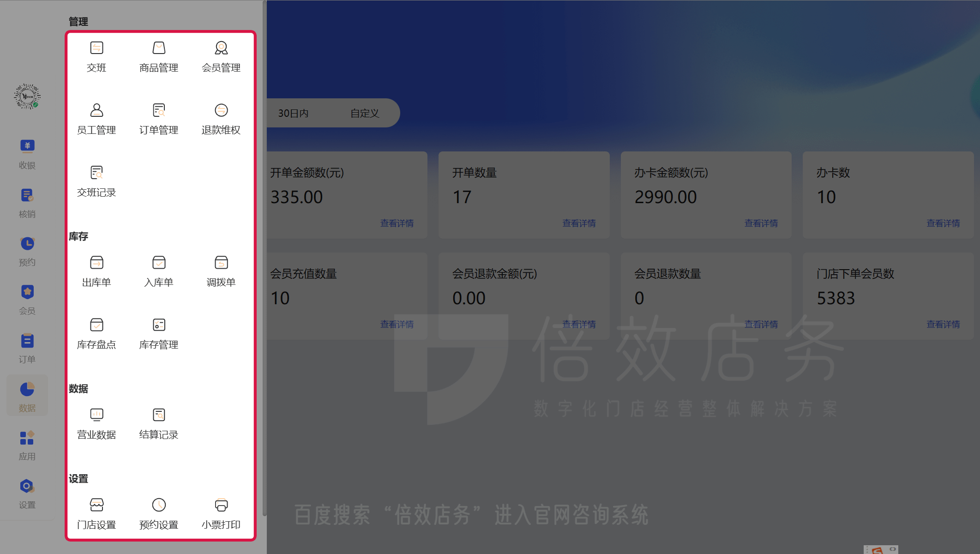Click the menu panel vertical scrollbar
This screenshot has height=554, width=980.
coord(265,259)
